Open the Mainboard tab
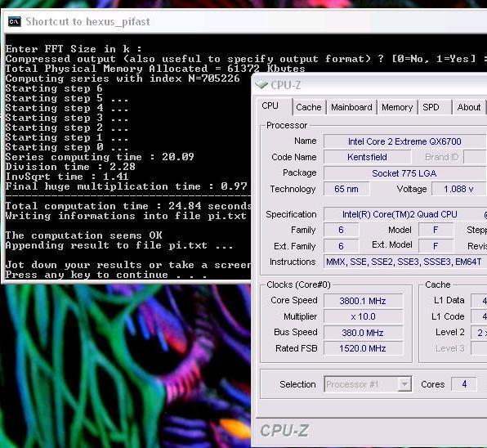The width and height of the screenshot is (487, 448). coord(351,107)
